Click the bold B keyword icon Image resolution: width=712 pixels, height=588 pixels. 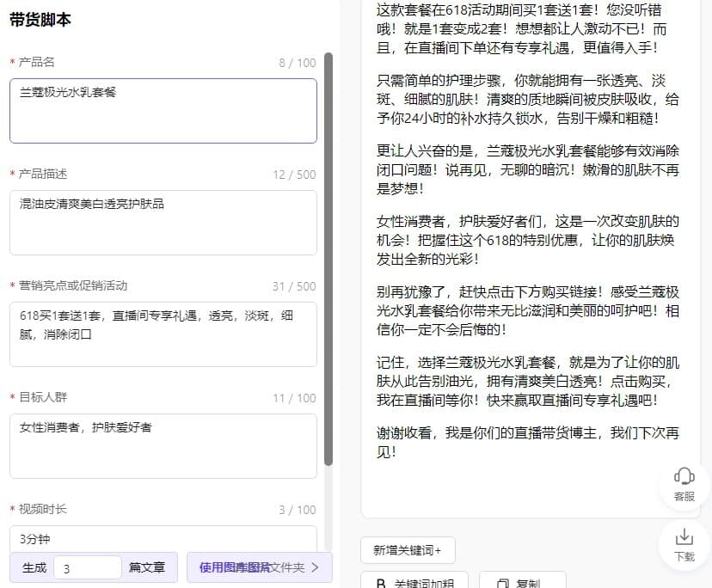click(381, 583)
